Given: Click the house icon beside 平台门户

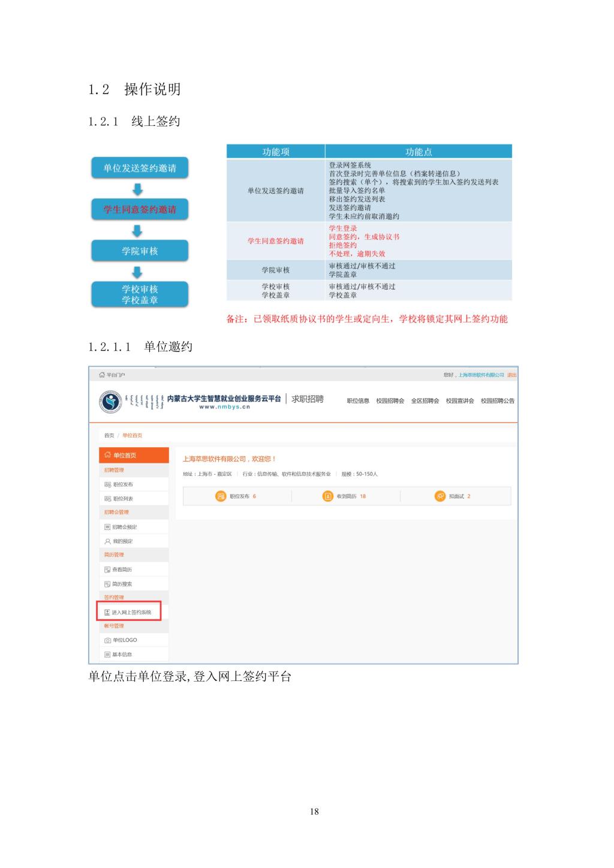Looking at the screenshot, I should [102, 375].
